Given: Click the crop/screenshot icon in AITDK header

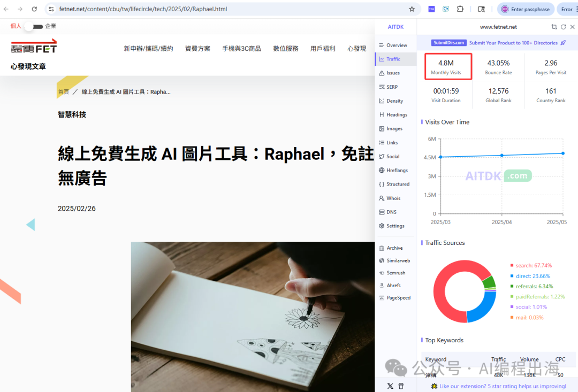Looking at the screenshot, I should click(554, 27).
